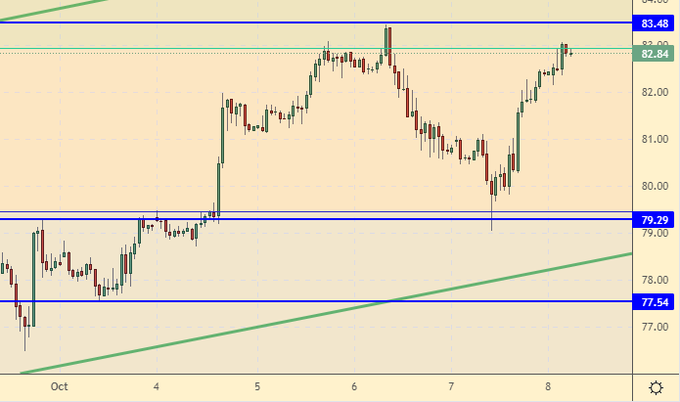
Task: Open chart settings gear icon
Action: pyautogui.click(x=656, y=388)
